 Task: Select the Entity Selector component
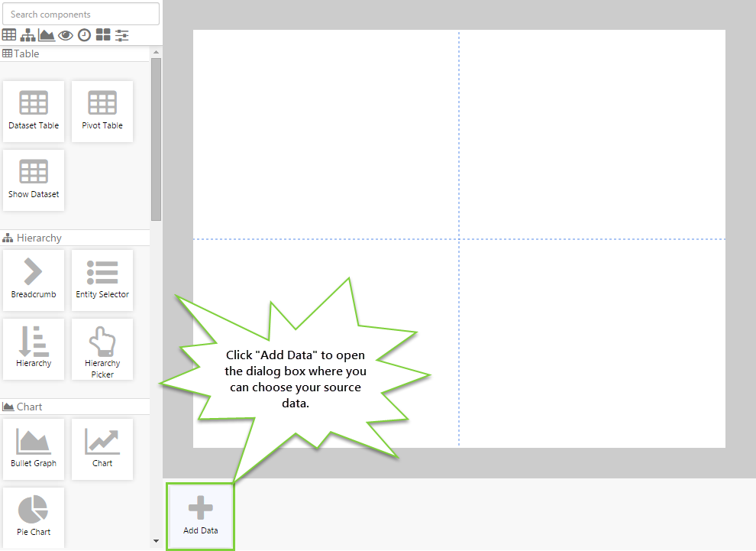(102, 280)
